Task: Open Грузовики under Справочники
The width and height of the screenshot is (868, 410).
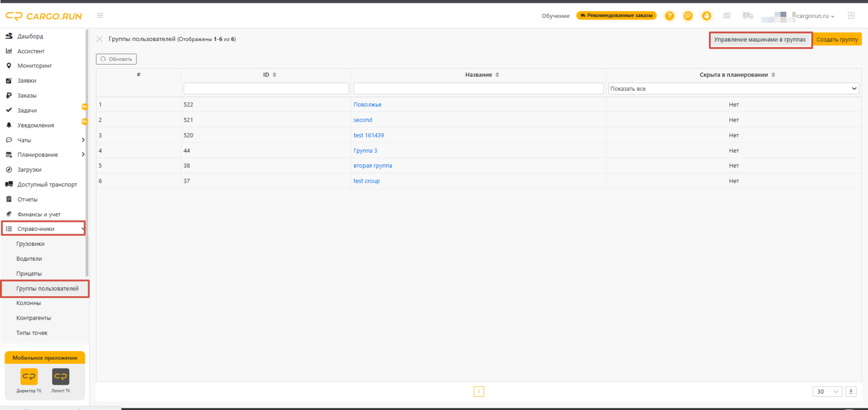Action: 30,244
